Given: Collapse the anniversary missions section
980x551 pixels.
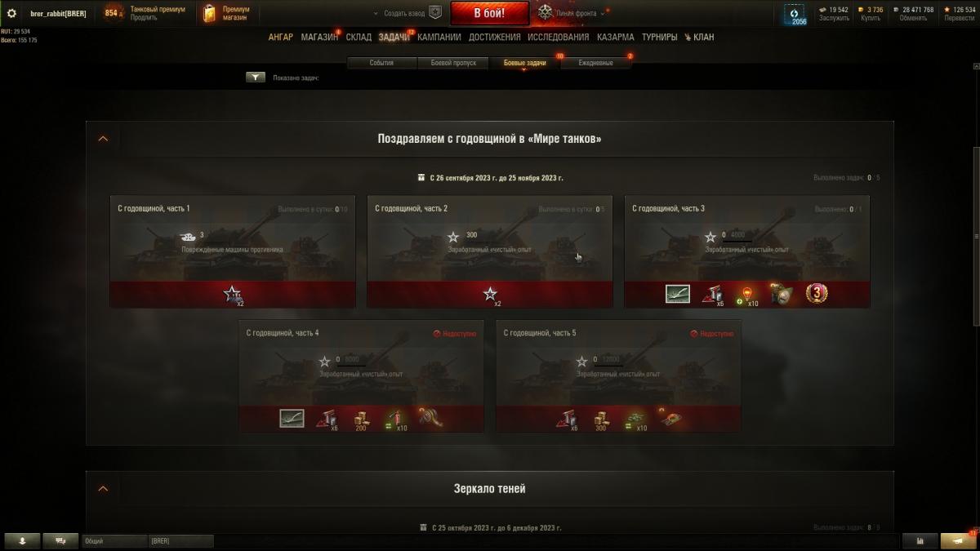Looking at the screenshot, I should [x=103, y=139].
